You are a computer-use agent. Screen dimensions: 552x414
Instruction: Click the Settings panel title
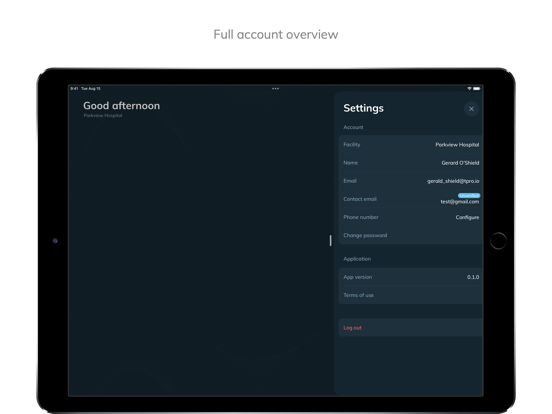363,108
